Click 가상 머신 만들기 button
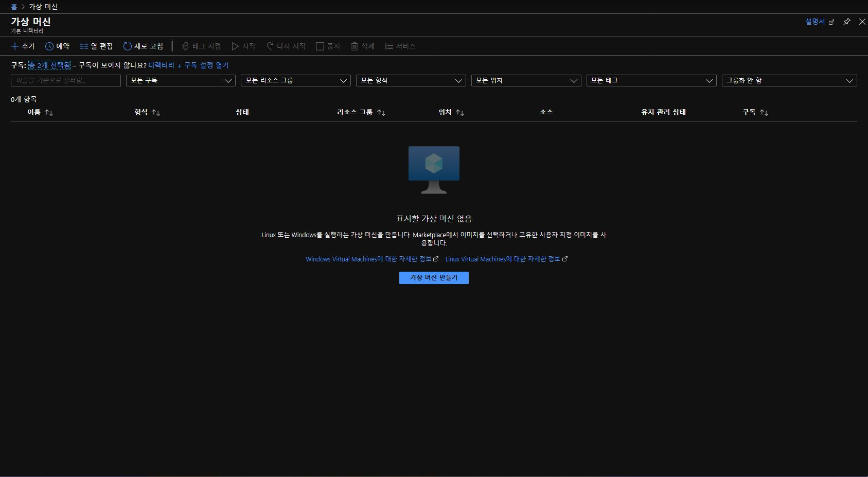This screenshot has width=868, height=477. pyautogui.click(x=434, y=278)
